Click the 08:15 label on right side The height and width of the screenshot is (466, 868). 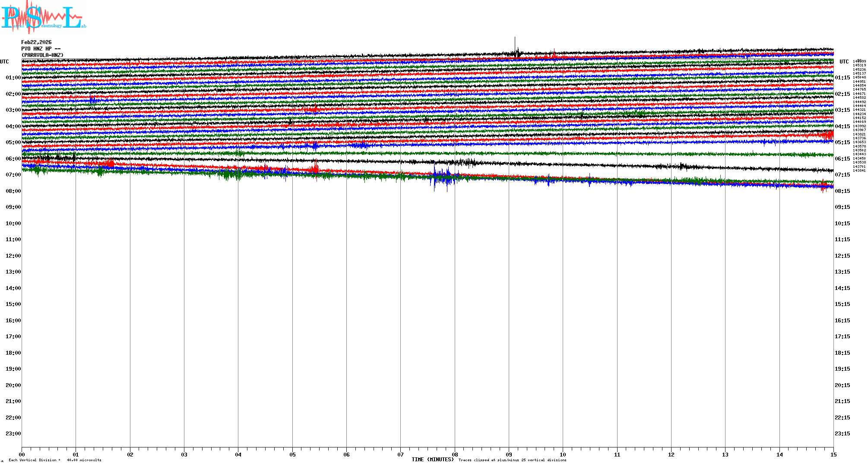[x=842, y=191]
